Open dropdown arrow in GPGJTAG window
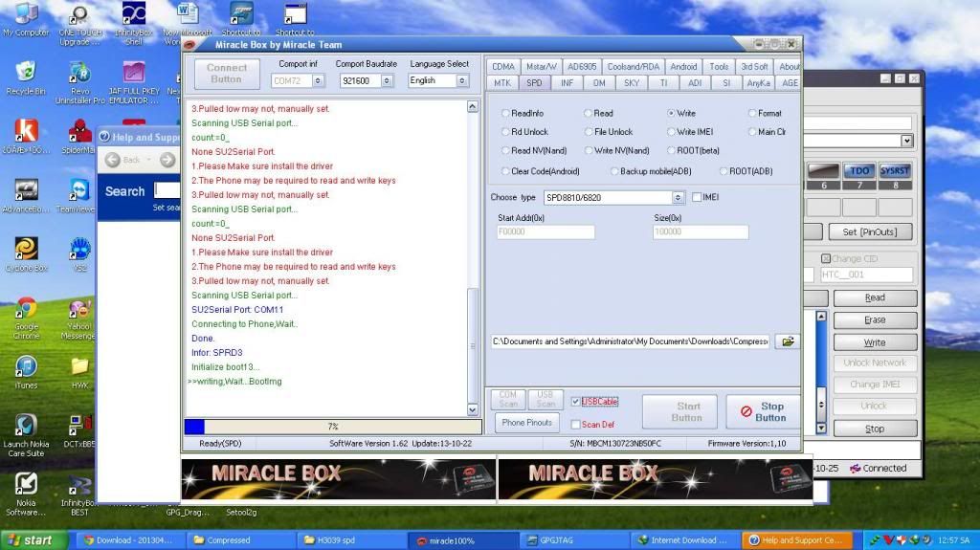The width and height of the screenshot is (980, 550). [x=906, y=141]
